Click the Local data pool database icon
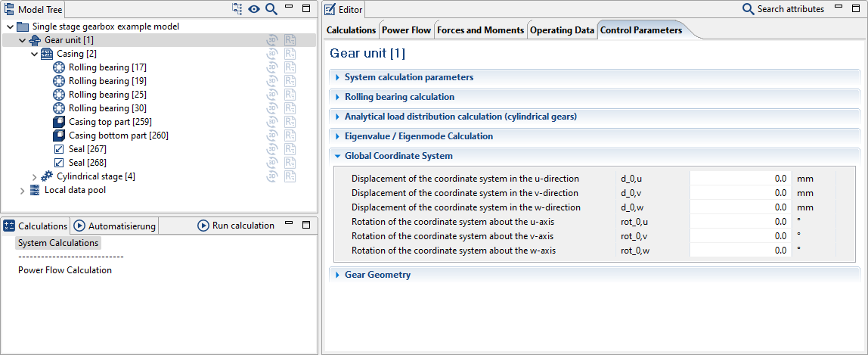The width and height of the screenshot is (868, 355). click(34, 190)
